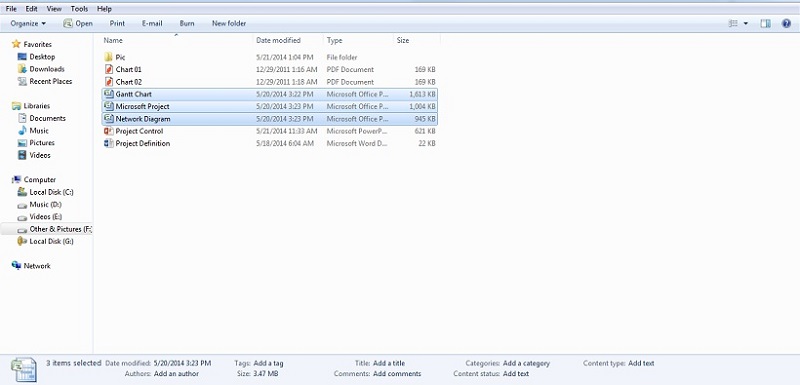Expand the Organize dropdown
The height and width of the screenshot is (385, 800).
point(28,23)
